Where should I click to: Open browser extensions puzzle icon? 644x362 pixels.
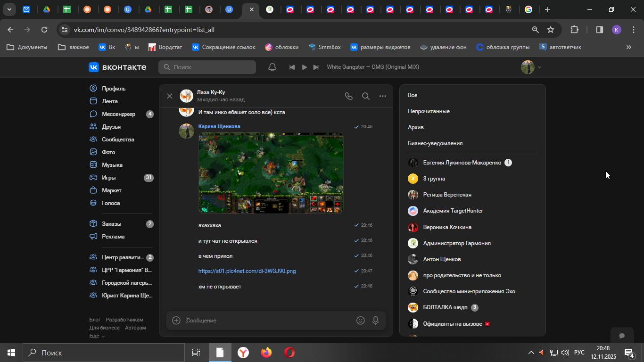point(574,30)
